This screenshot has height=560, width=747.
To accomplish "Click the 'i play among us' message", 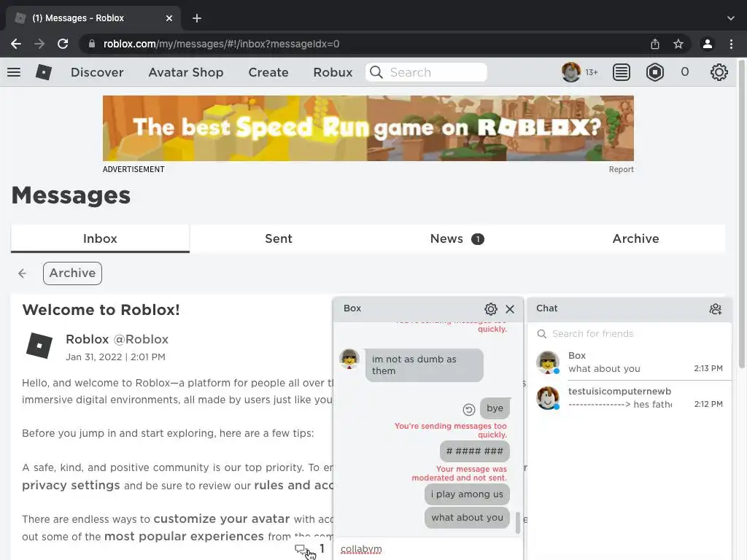I will [x=467, y=494].
